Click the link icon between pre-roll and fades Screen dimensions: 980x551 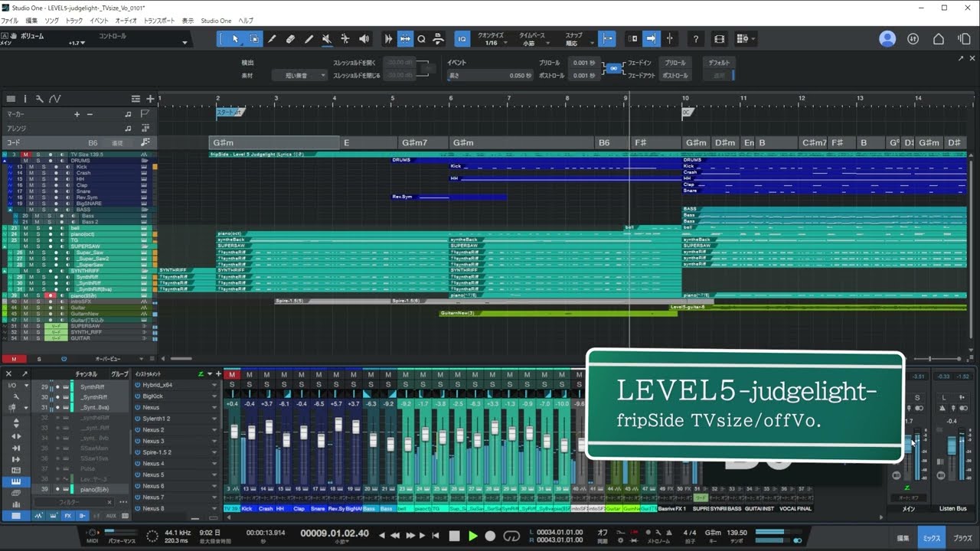coord(613,69)
